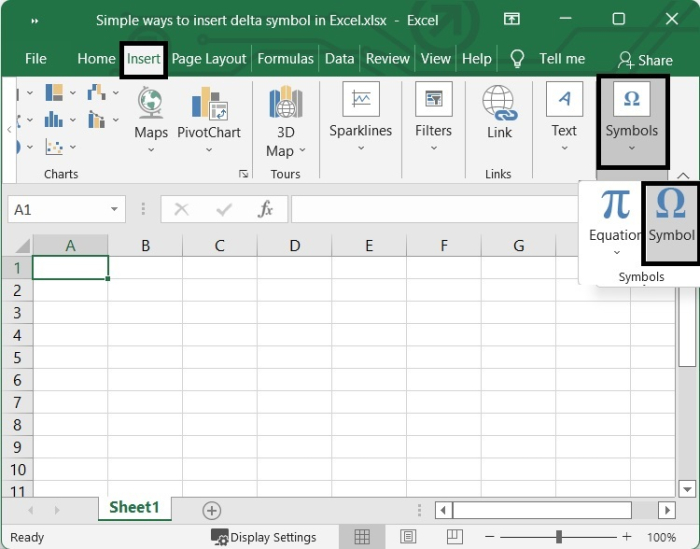Viewport: 700px width, 549px height.
Task: Click the Share button
Action: [645, 60]
